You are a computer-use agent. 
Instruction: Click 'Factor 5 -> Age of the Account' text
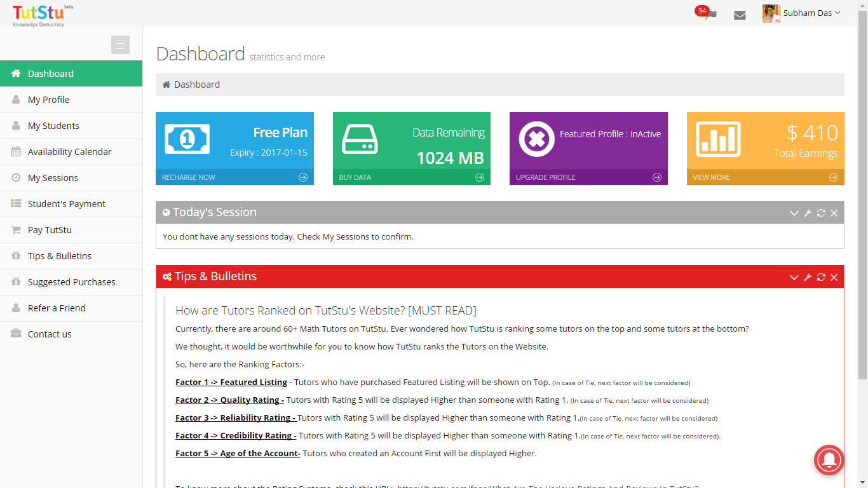point(238,454)
